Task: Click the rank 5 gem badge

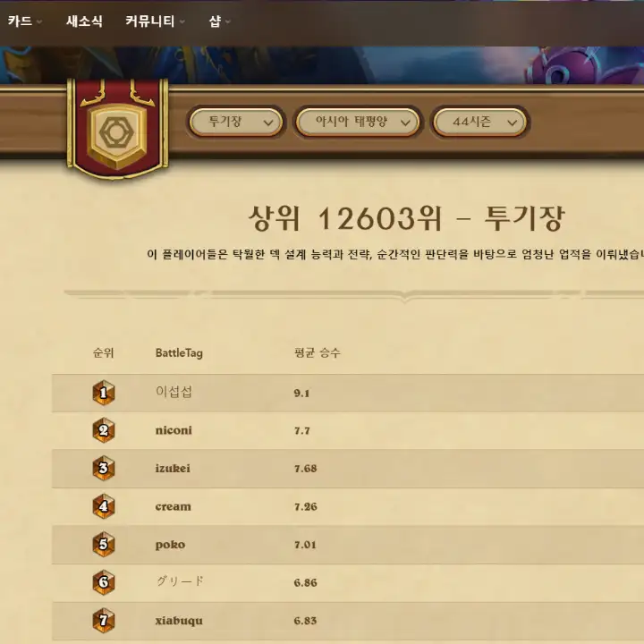Action: pyautogui.click(x=104, y=544)
